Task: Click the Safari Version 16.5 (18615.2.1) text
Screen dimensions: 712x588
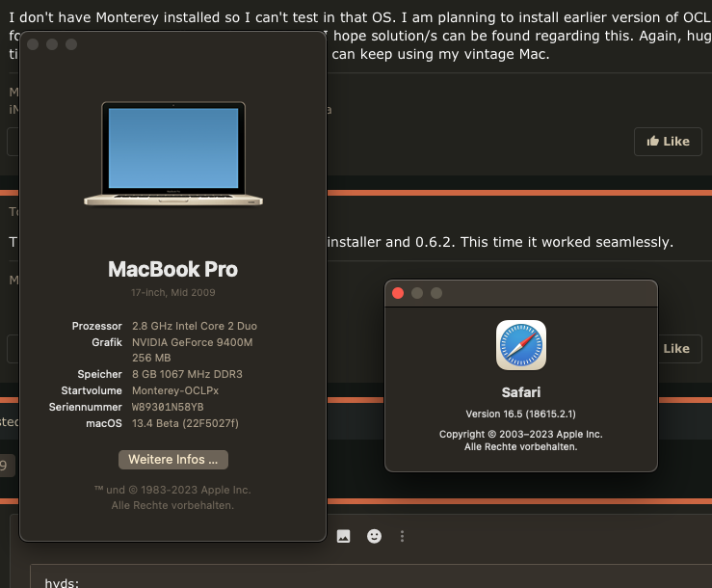Action: pyautogui.click(x=521, y=414)
